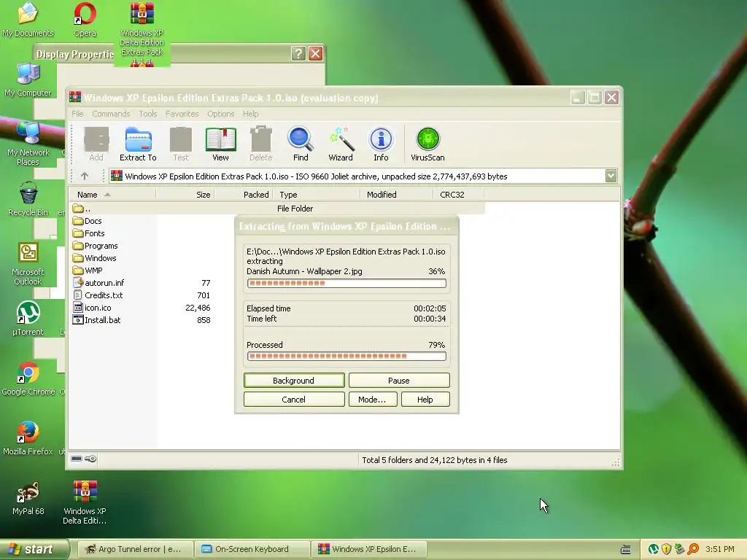The image size is (747, 560).
Task: Open the Find magnifier tool
Action: pyautogui.click(x=301, y=144)
